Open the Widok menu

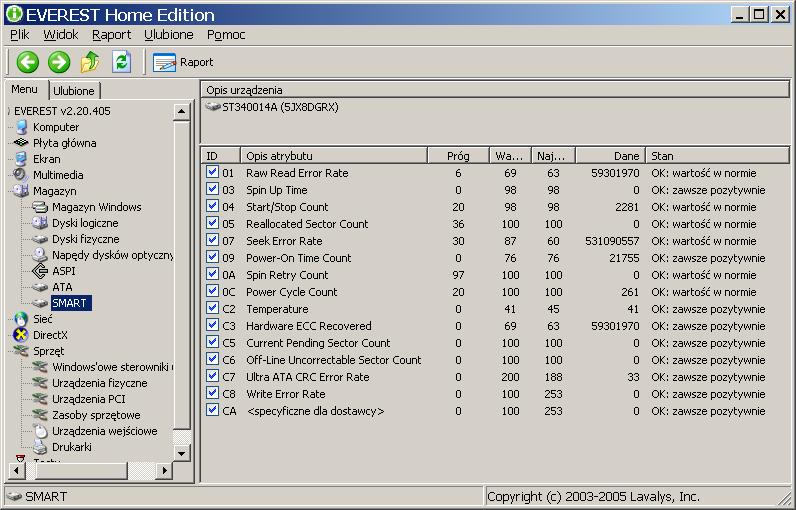point(60,35)
